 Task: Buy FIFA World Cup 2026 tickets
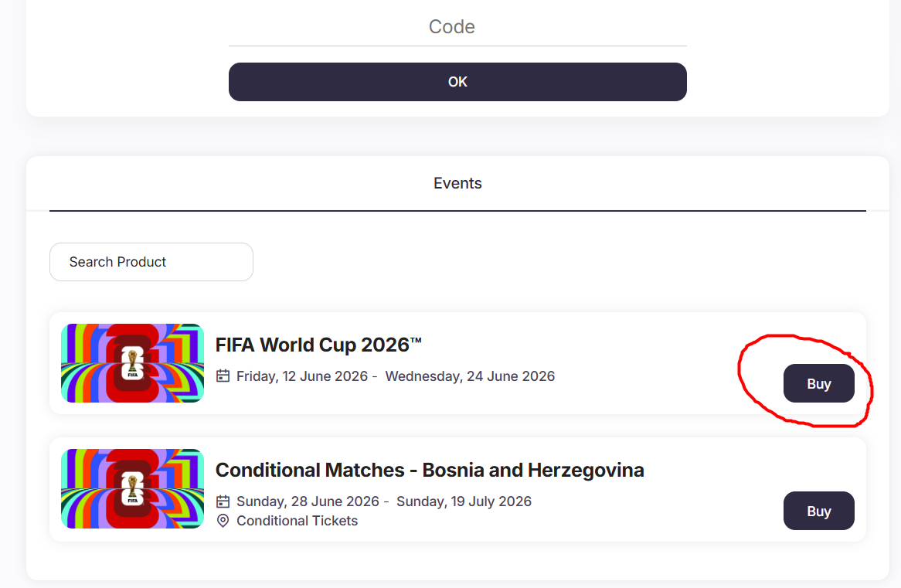click(818, 384)
